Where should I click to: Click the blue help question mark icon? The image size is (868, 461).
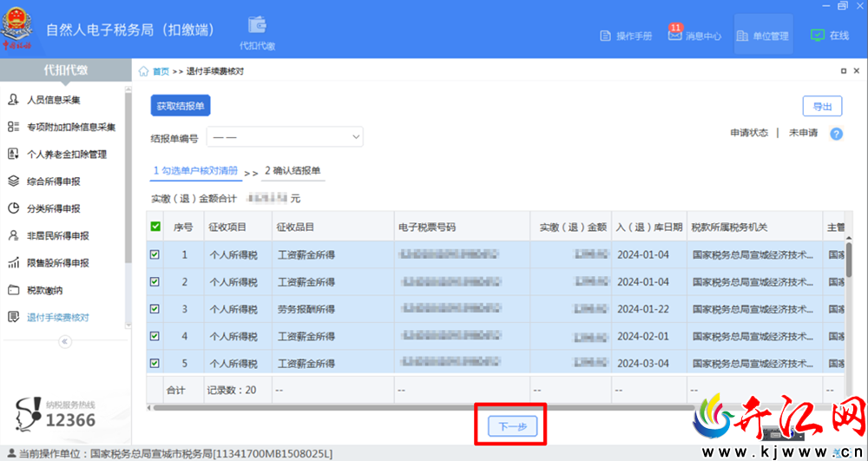click(x=837, y=134)
